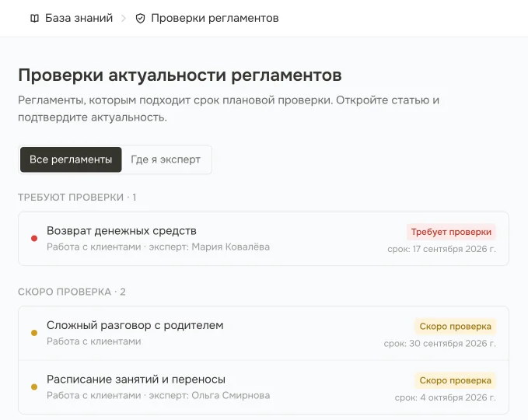The height and width of the screenshot is (420, 528).
Task: Click the red dot by Возврат денежных средств
Action: point(34,239)
